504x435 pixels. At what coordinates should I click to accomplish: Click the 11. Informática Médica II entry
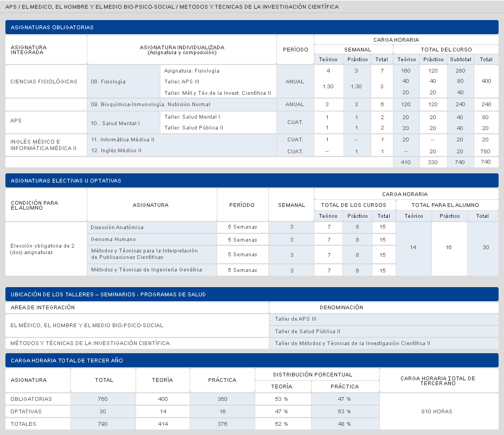point(122,139)
